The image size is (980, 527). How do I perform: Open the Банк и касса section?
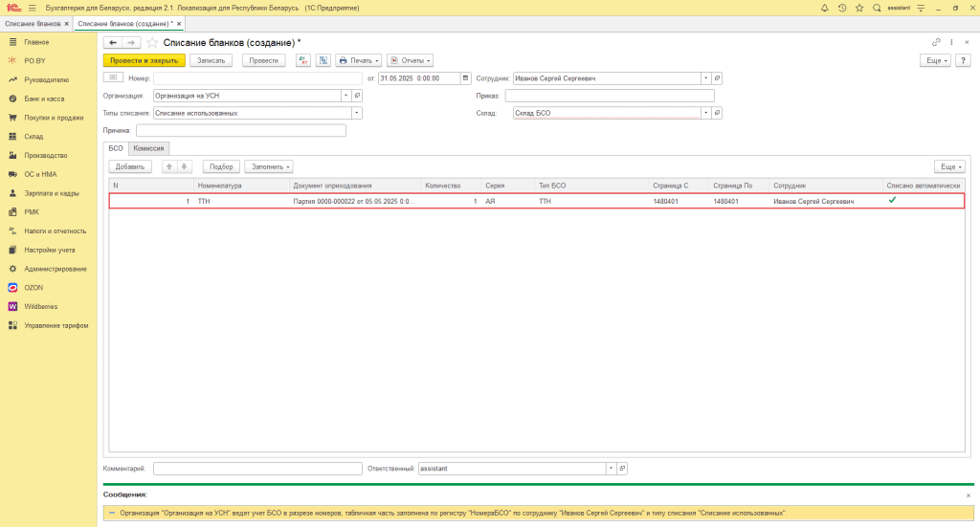44,99
